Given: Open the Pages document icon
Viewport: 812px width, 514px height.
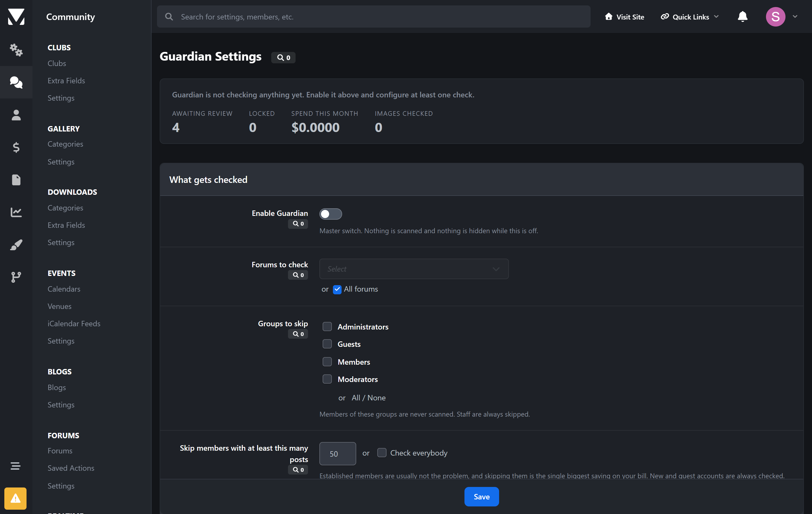Looking at the screenshot, I should [x=16, y=180].
